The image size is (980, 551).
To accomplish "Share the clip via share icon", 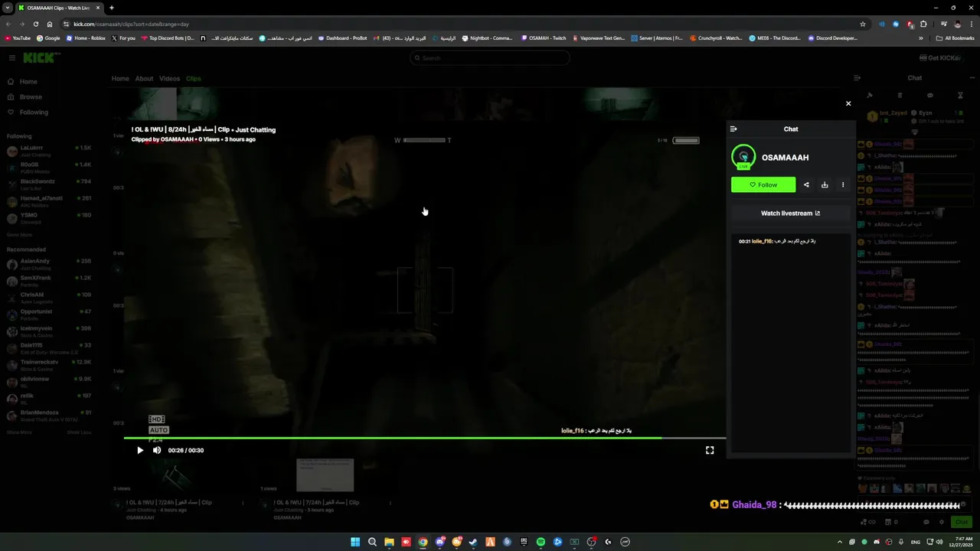I will tap(806, 184).
